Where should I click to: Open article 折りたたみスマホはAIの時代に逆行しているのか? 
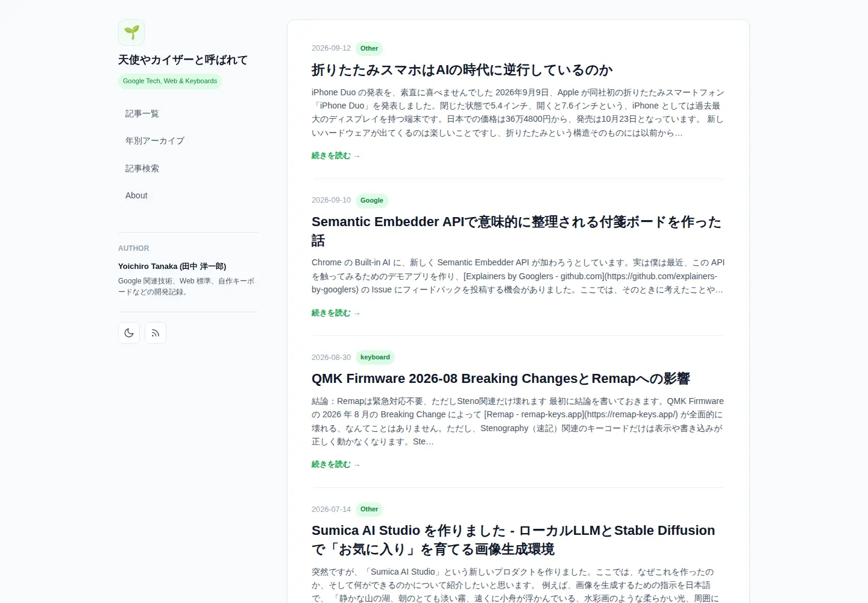pos(462,70)
